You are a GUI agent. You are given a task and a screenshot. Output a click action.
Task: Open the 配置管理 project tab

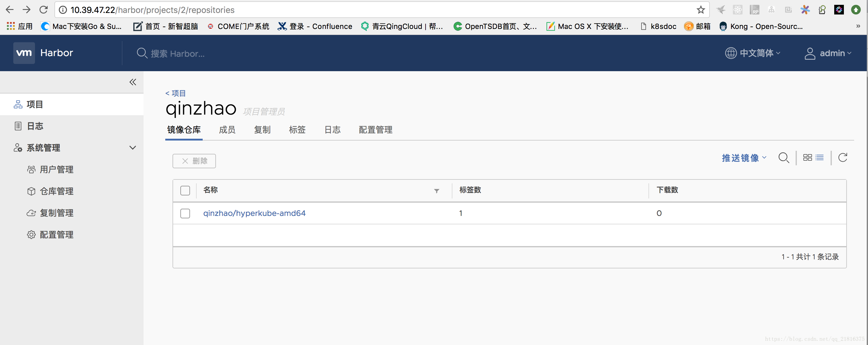[375, 130]
